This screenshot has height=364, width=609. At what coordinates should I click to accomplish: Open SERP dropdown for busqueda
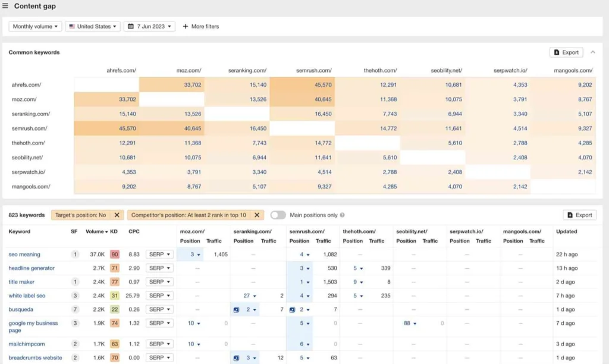point(159,310)
